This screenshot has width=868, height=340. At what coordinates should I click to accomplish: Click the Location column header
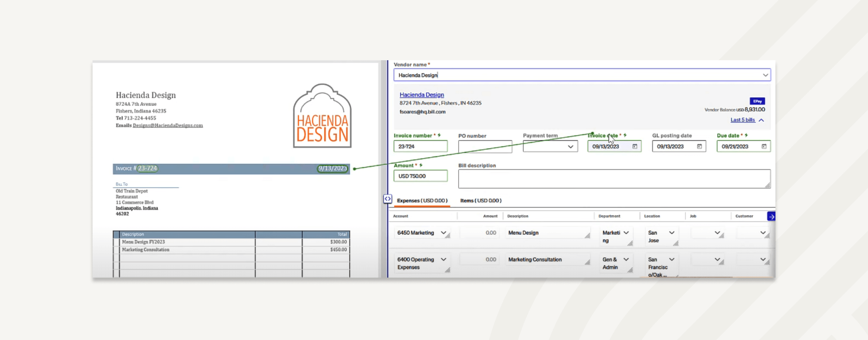(652, 216)
